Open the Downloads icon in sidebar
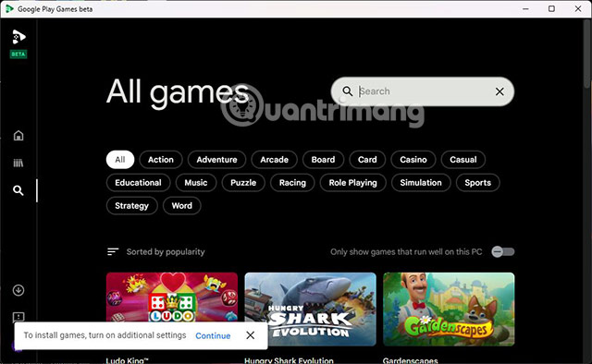The height and width of the screenshot is (364, 592). tap(18, 290)
